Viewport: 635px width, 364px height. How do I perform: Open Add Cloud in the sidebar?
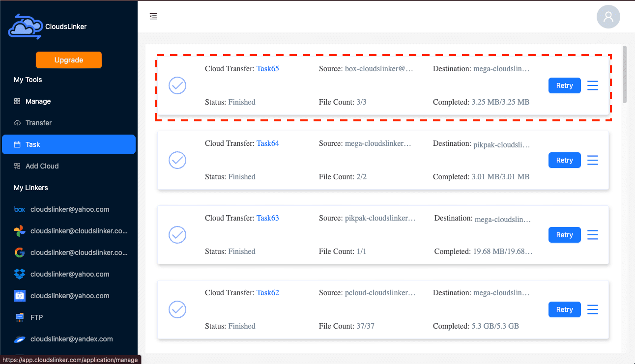[68, 166]
